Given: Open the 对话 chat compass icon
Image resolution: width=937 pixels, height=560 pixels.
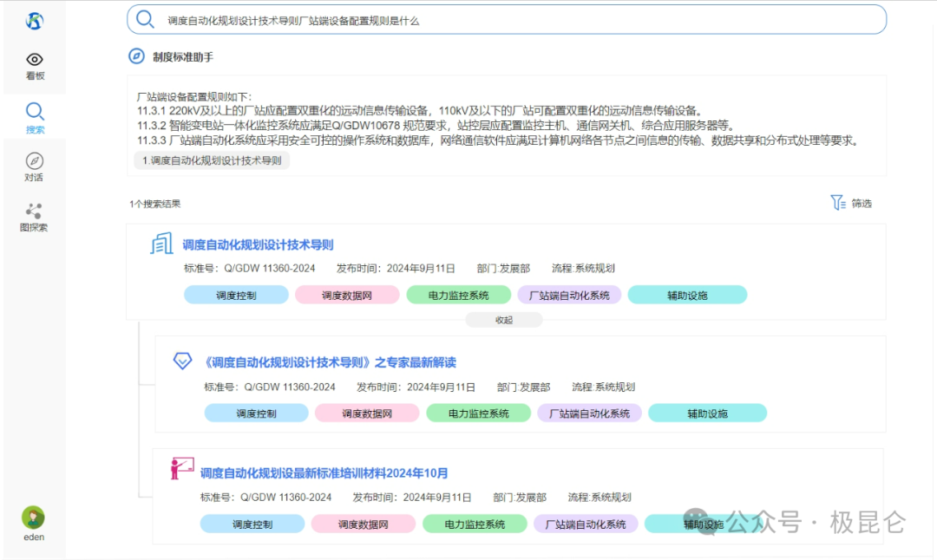Looking at the screenshot, I should [35, 161].
